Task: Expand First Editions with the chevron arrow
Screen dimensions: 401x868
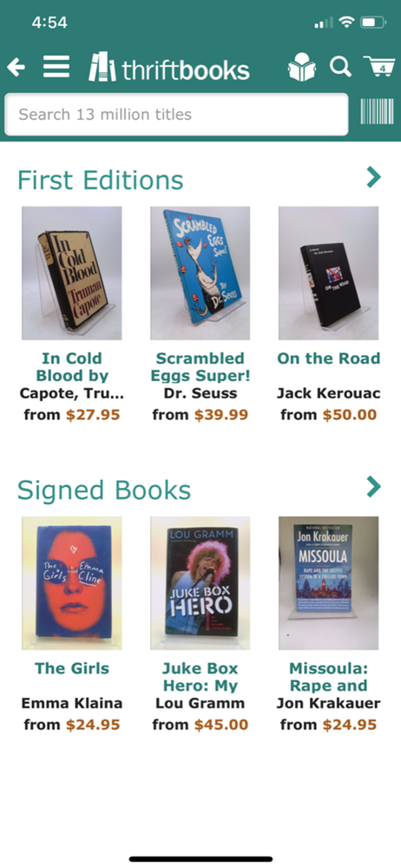Action: [374, 177]
